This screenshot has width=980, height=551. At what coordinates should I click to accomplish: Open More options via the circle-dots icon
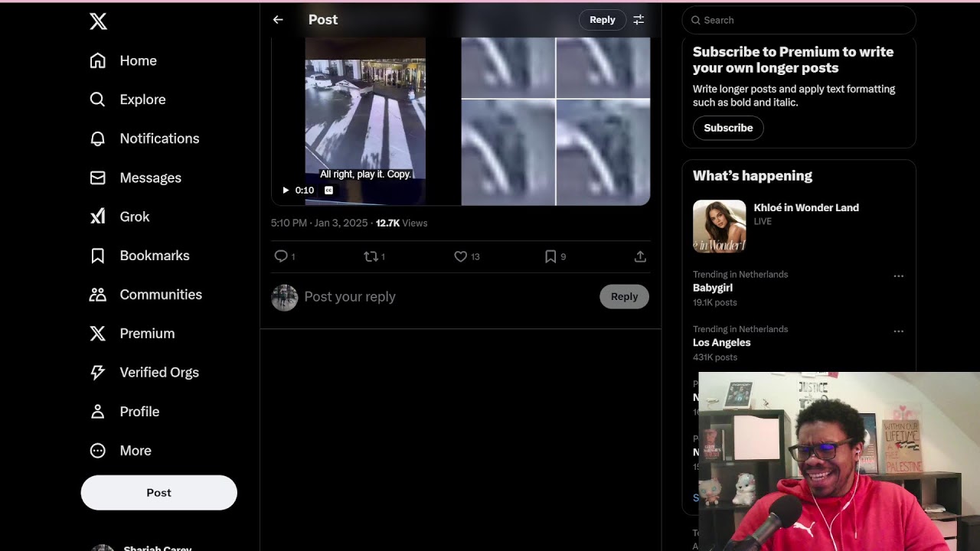point(98,451)
